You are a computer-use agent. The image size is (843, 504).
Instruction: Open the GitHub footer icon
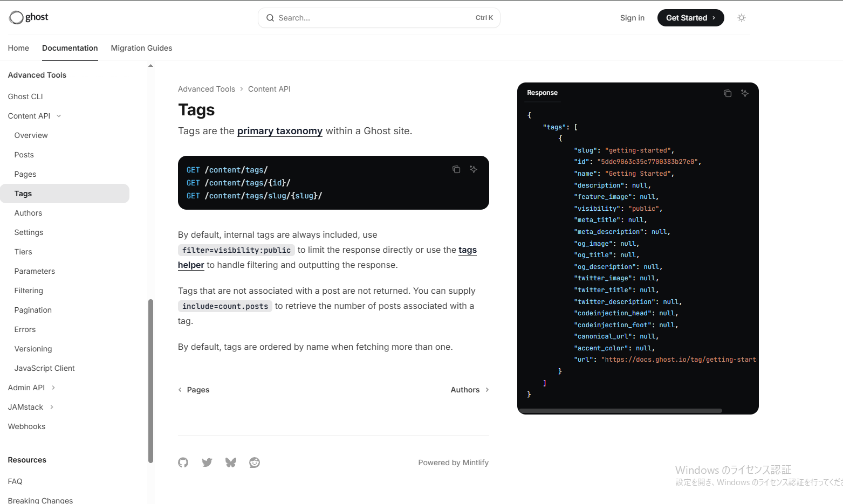[183, 462]
